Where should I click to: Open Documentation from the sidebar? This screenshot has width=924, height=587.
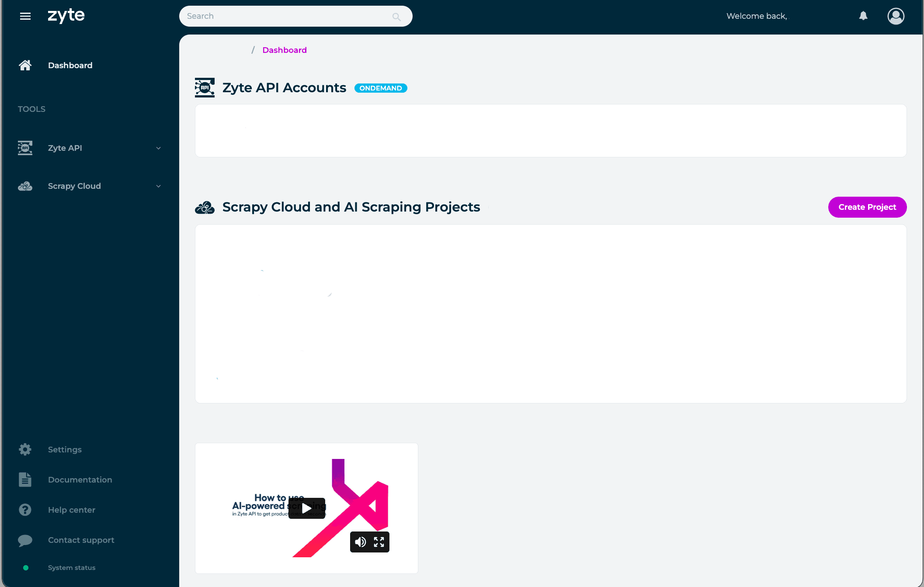[x=80, y=479]
